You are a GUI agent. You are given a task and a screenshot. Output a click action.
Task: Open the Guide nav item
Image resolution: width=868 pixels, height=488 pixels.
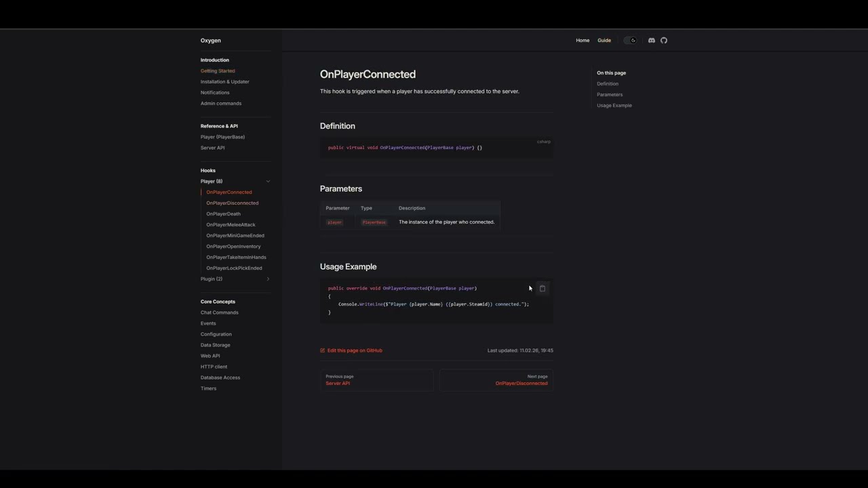(604, 41)
